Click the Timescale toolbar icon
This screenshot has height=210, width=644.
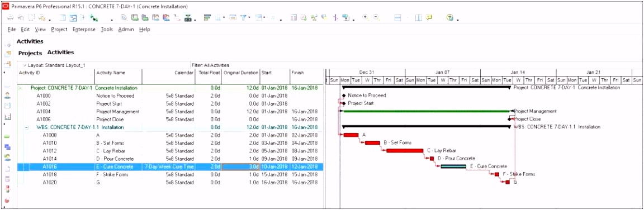click(x=233, y=18)
